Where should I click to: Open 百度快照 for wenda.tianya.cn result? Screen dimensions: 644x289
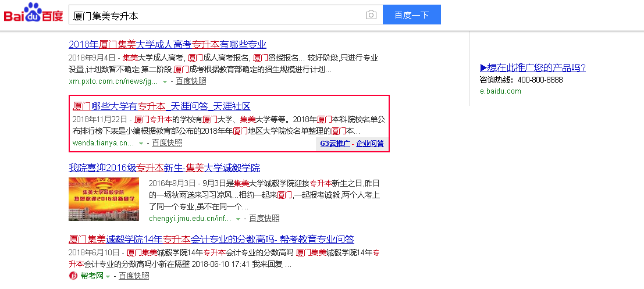tap(167, 142)
